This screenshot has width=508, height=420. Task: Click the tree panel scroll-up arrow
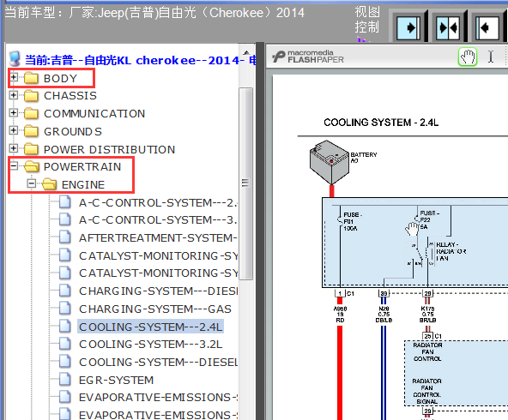click(x=246, y=52)
